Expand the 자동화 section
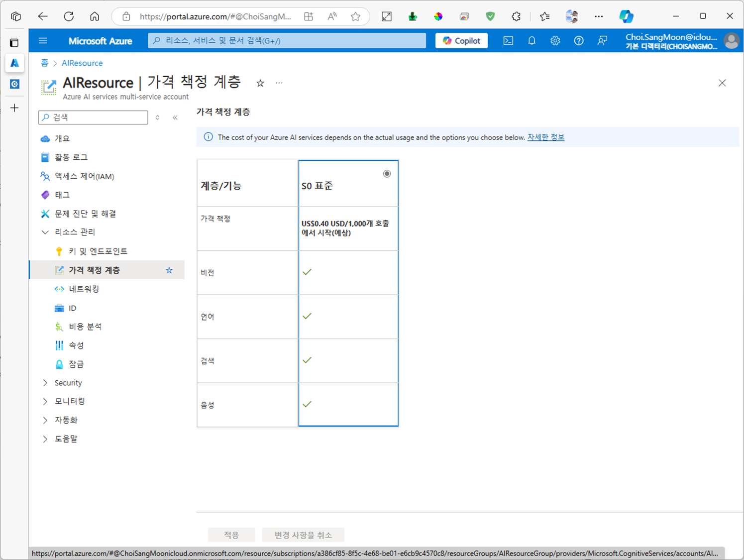Viewport: 744px width, 560px height. click(x=45, y=420)
